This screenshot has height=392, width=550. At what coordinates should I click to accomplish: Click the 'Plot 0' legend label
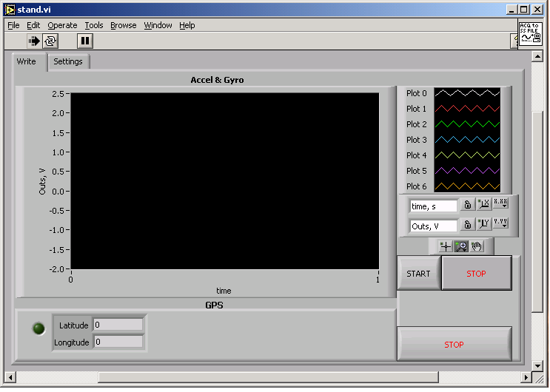[x=417, y=93]
